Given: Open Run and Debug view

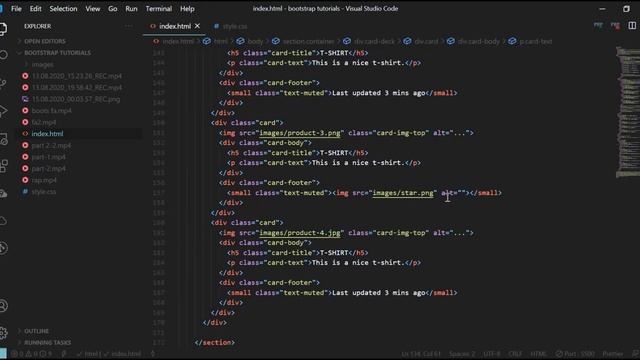Looking at the screenshot, I should 3,111.
